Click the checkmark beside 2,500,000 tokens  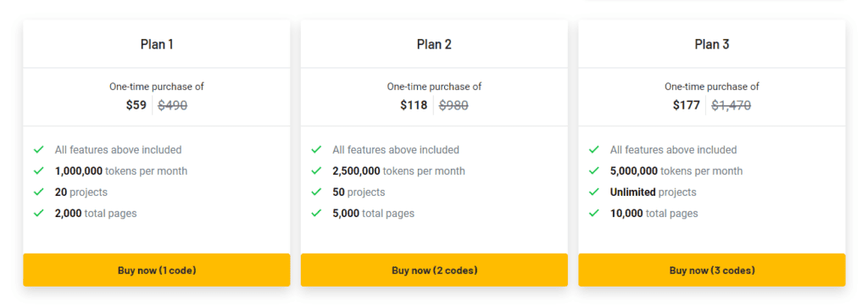(316, 170)
